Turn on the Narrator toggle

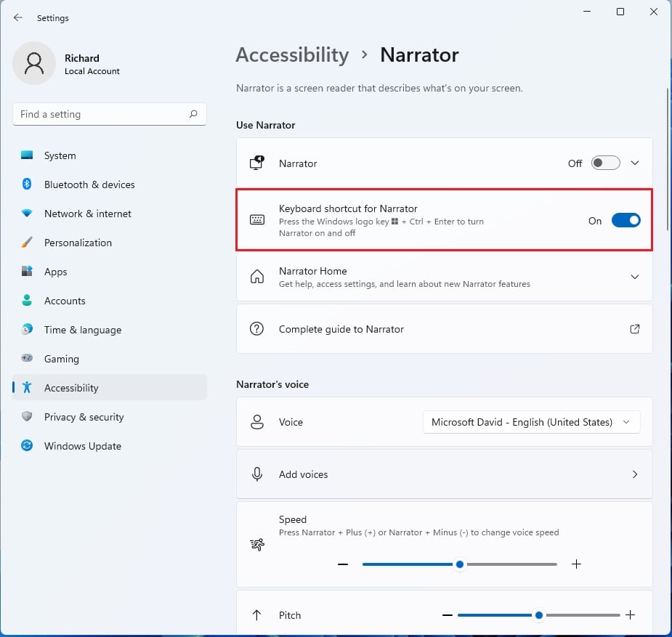pyautogui.click(x=605, y=163)
